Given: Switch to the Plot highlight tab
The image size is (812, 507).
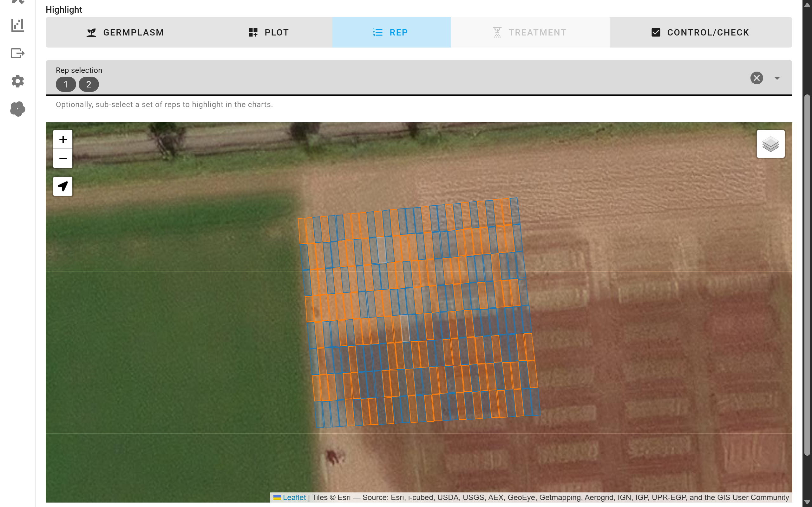Looking at the screenshot, I should pyautogui.click(x=268, y=33).
